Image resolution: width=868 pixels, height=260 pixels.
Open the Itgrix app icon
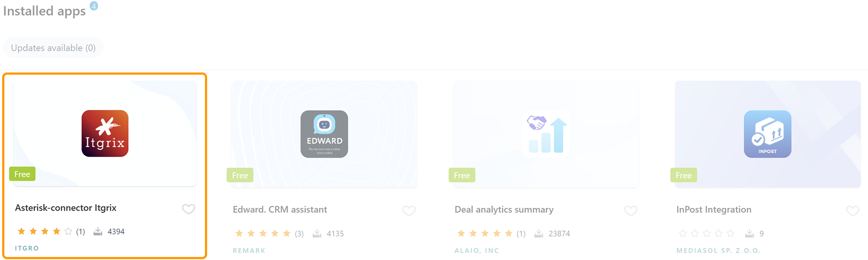click(x=105, y=133)
